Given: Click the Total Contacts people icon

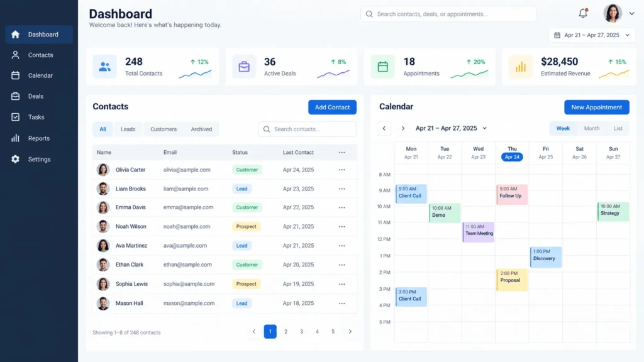Looking at the screenshot, I should coord(105,67).
